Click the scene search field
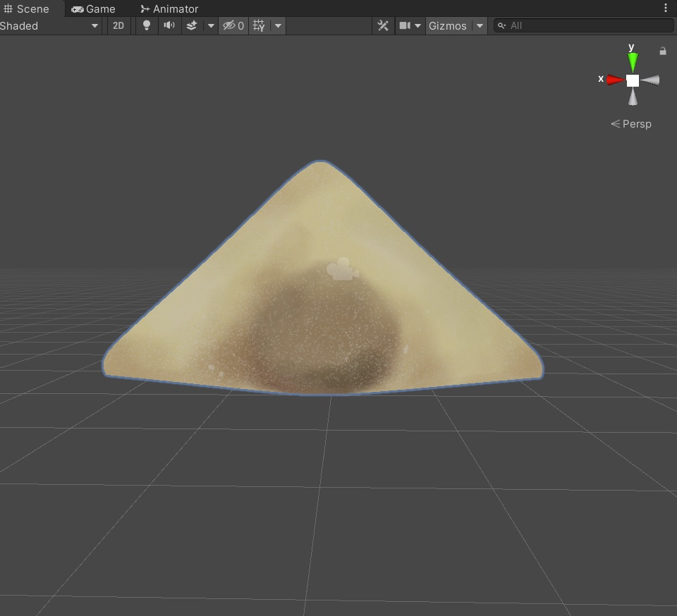The width and height of the screenshot is (677, 616). tap(583, 26)
